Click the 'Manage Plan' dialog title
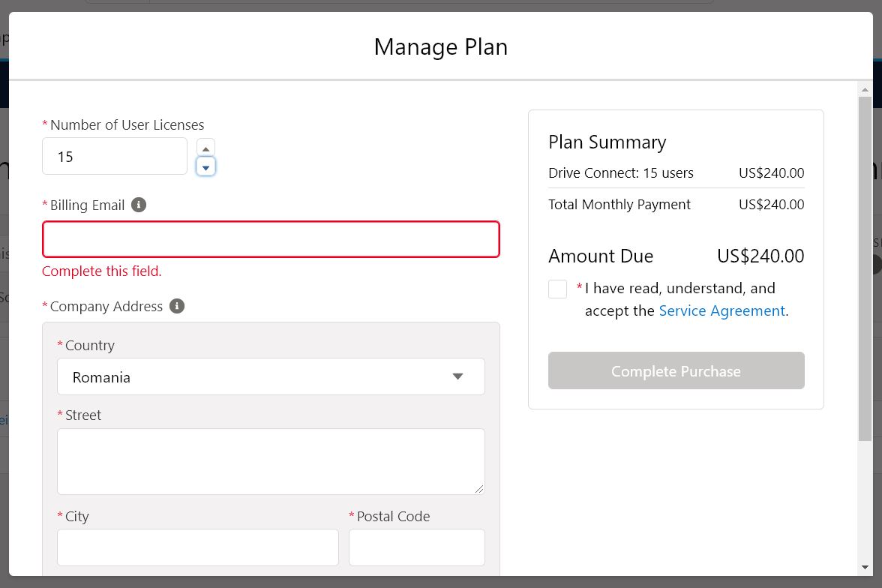 coord(441,46)
